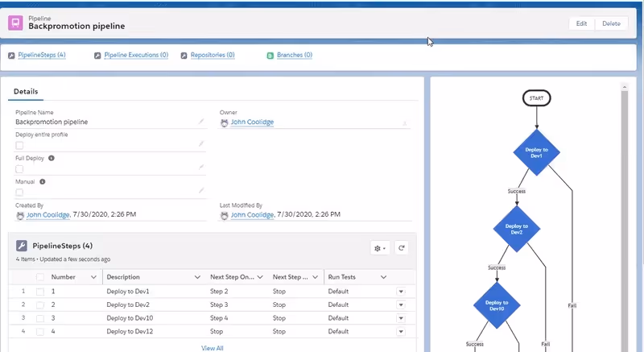The image size is (644, 352).
Task: Open Created By John Coolidge link
Action: point(48,215)
